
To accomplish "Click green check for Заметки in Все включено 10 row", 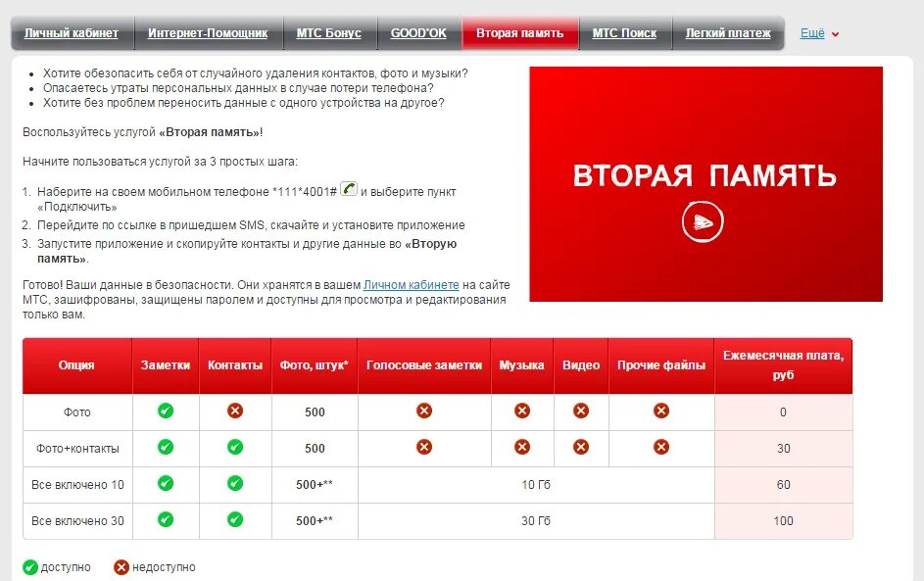I will coord(166,484).
